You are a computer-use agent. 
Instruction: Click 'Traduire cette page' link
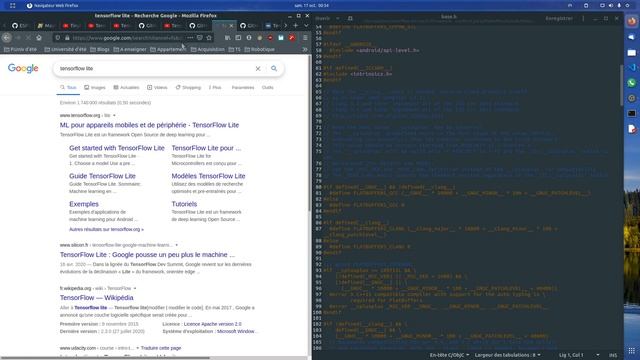tap(161, 348)
